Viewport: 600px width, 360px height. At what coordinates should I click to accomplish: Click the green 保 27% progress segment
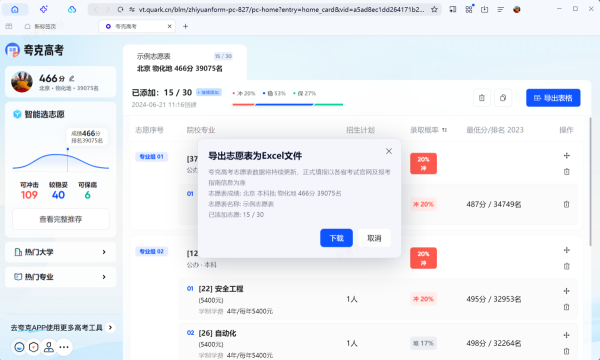pyautogui.click(x=329, y=104)
